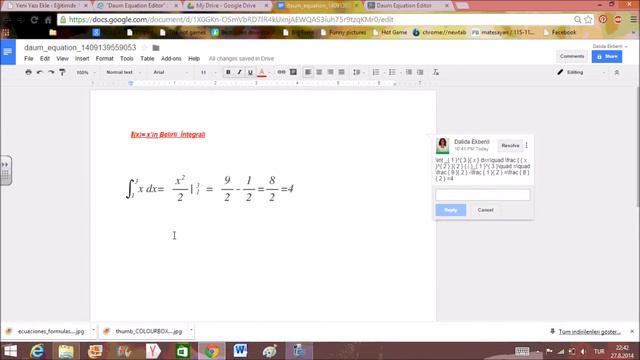The image size is (640, 360).
Task: Click the Reply button
Action: pos(451,210)
